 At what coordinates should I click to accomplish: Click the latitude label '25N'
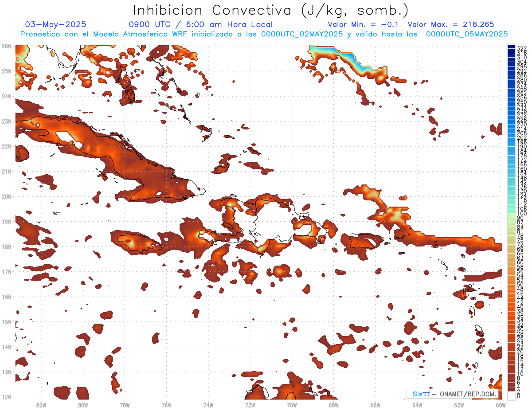click(6, 71)
